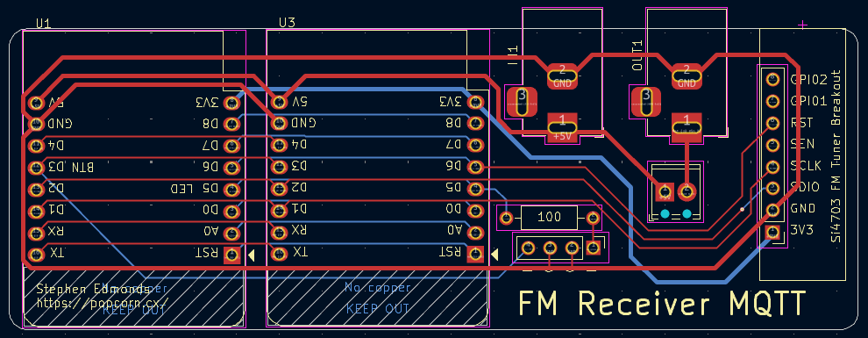Click pad 3 of the OUT1 jack

tap(646, 103)
